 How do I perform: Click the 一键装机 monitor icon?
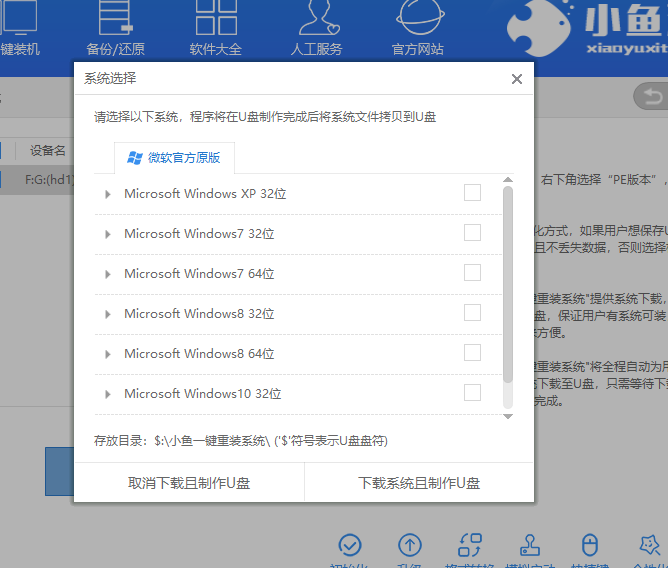coord(19,17)
